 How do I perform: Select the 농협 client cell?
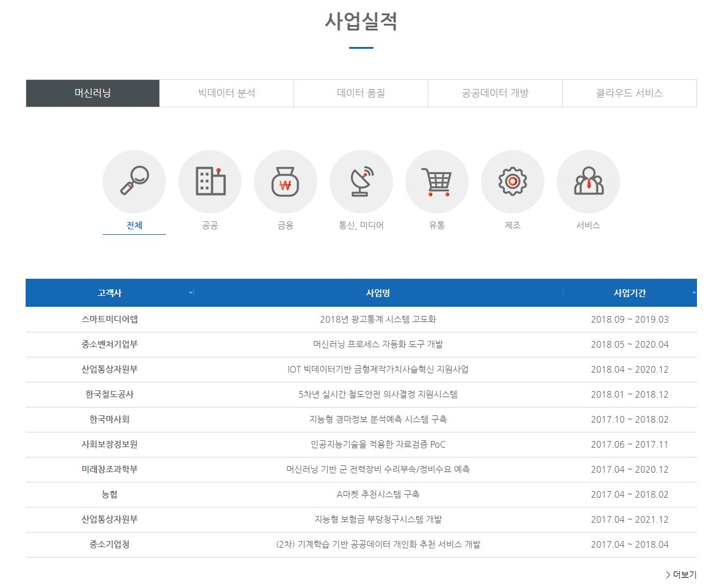point(110,494)
